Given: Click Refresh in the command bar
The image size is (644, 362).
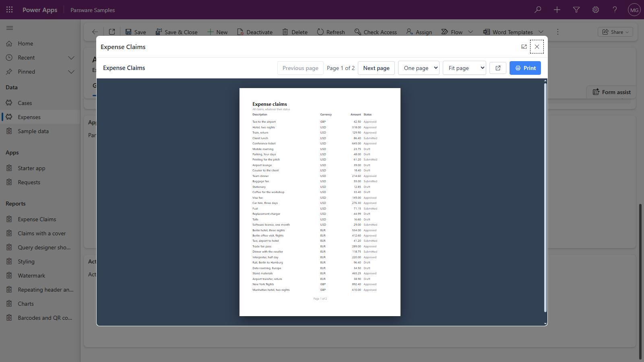Looking at the screenshot, I should pos(331,32).
